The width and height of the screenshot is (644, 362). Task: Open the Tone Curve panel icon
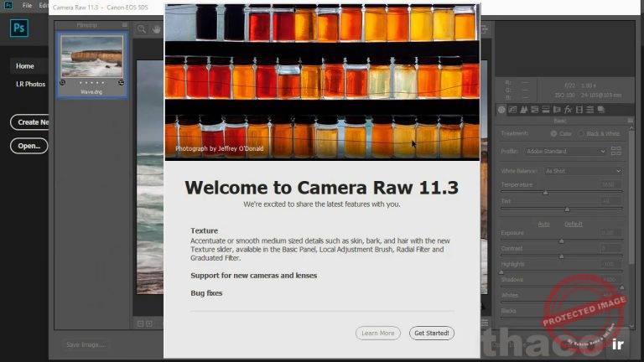click(513, 110)
